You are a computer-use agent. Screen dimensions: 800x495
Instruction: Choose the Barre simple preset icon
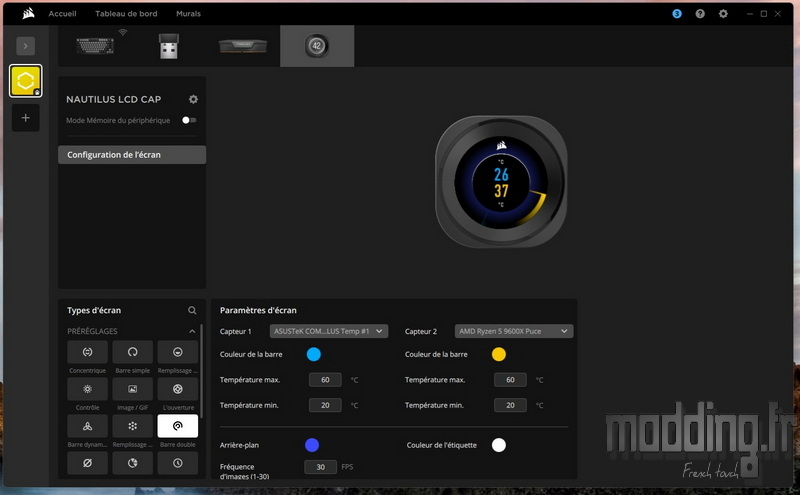pos(132,352)
